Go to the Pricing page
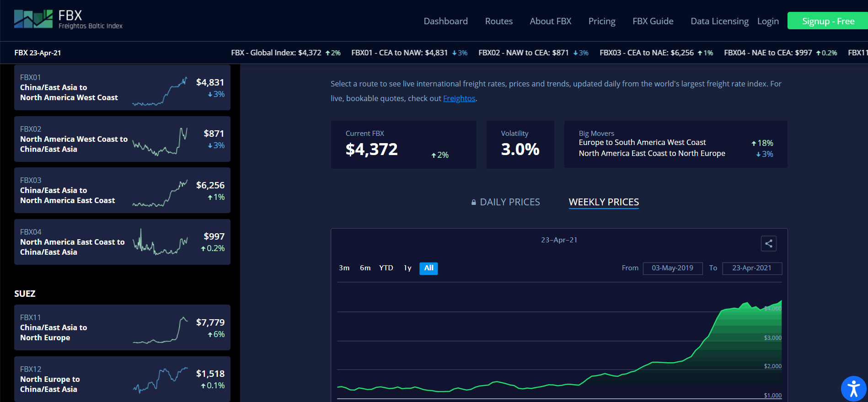Image resolution: width=868 pixels, height=402 pixels. [x=601, y=21]
